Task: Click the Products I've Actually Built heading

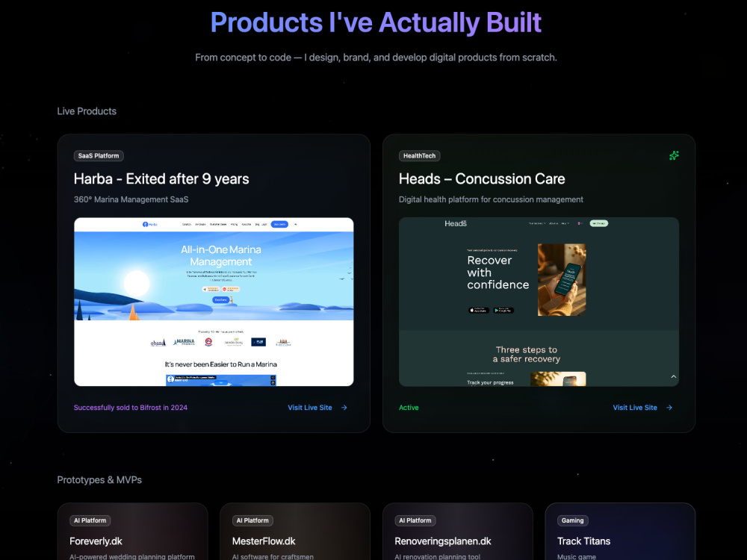Action: pos(376,22)
